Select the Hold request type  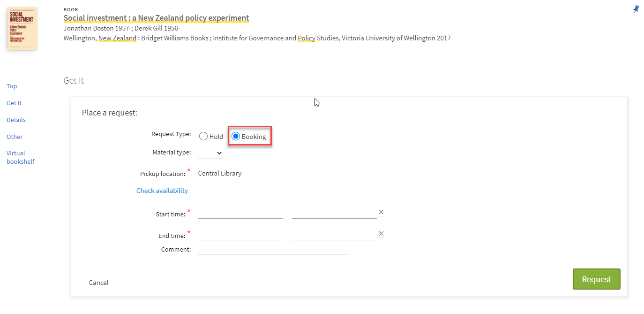pos(203,137)
